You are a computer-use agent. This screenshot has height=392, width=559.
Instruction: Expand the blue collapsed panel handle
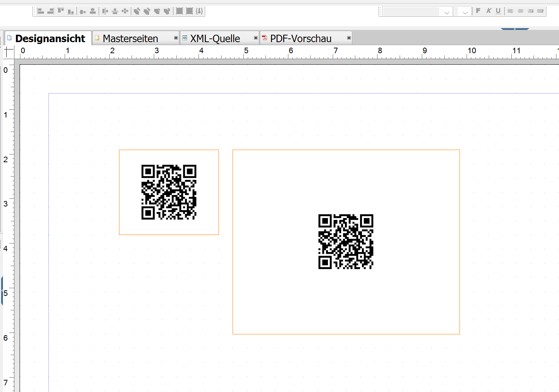click(515, 28)
